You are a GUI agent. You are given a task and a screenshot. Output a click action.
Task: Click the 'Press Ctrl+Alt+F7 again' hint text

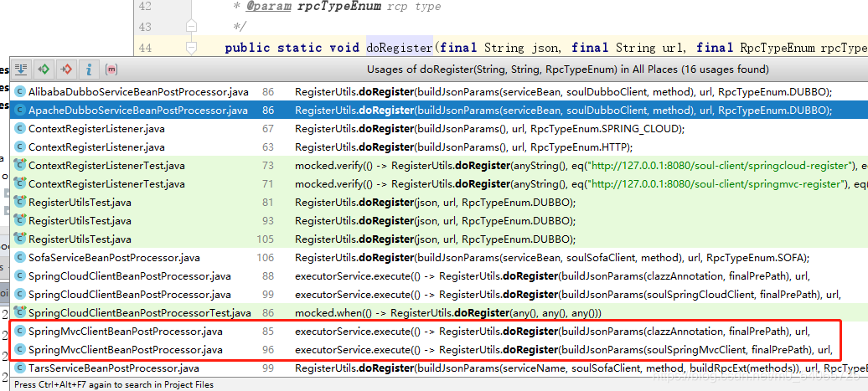[113, 384]
